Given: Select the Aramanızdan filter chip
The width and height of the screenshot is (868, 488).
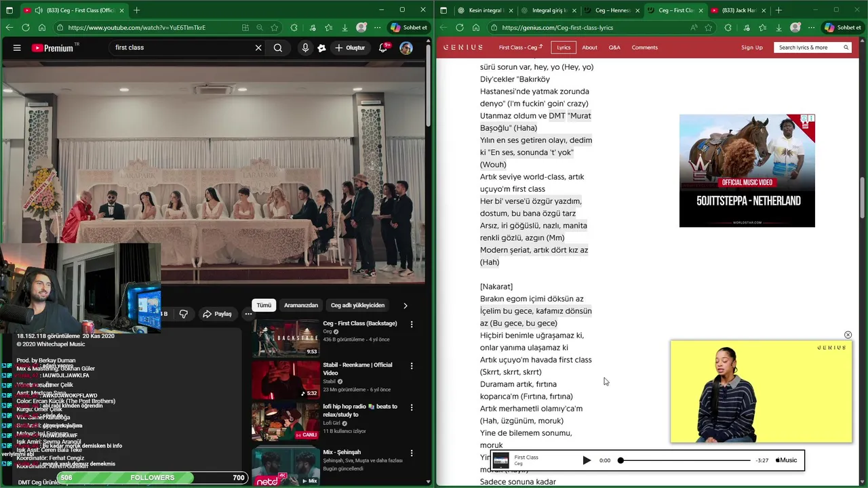Looking at the screenshot, I should (x=301, y=305).
